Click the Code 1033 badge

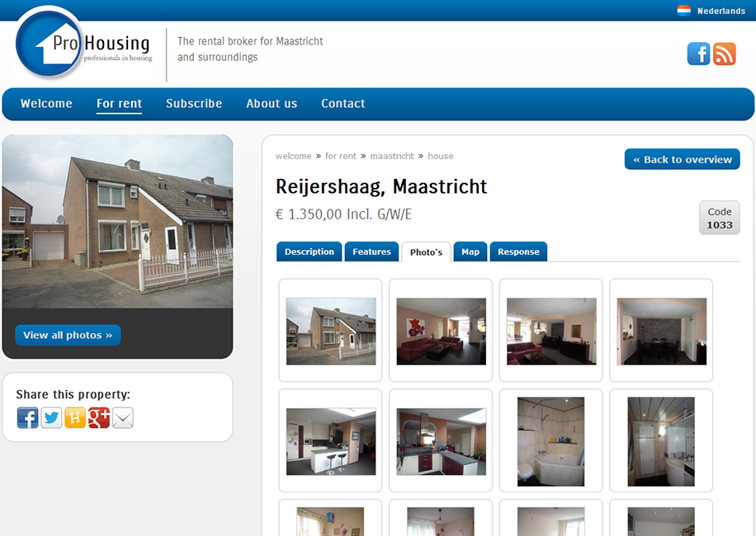(720, 219)
